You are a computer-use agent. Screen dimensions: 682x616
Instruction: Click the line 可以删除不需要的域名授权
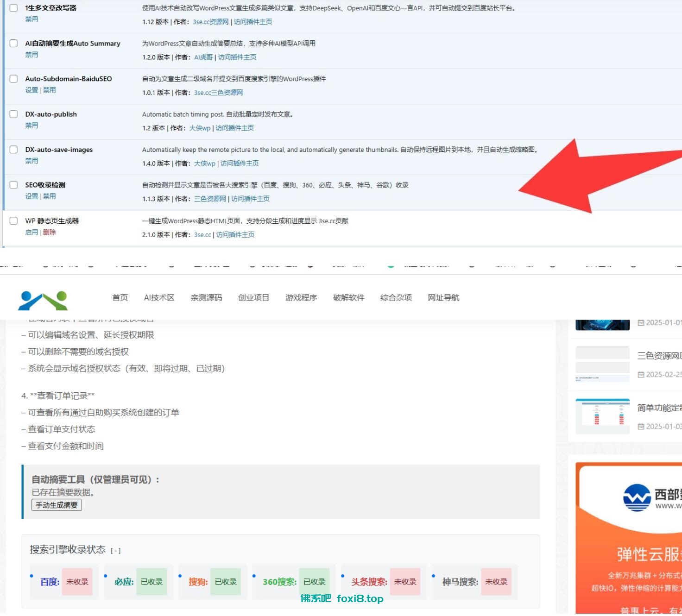[x=75, y=352]
